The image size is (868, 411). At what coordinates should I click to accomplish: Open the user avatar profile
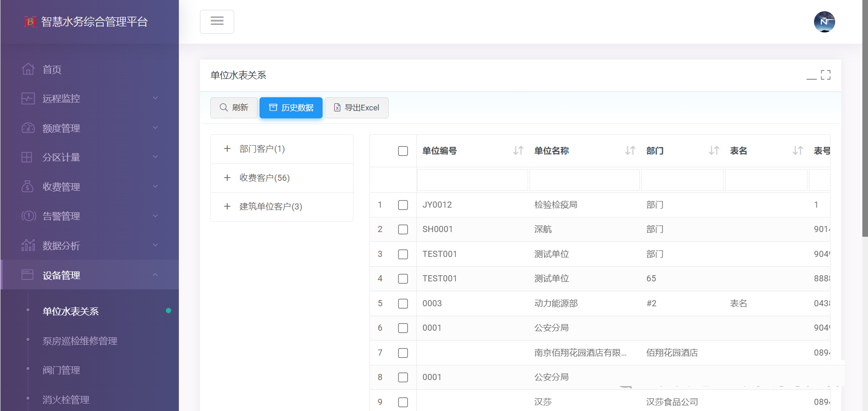[824, 22]
